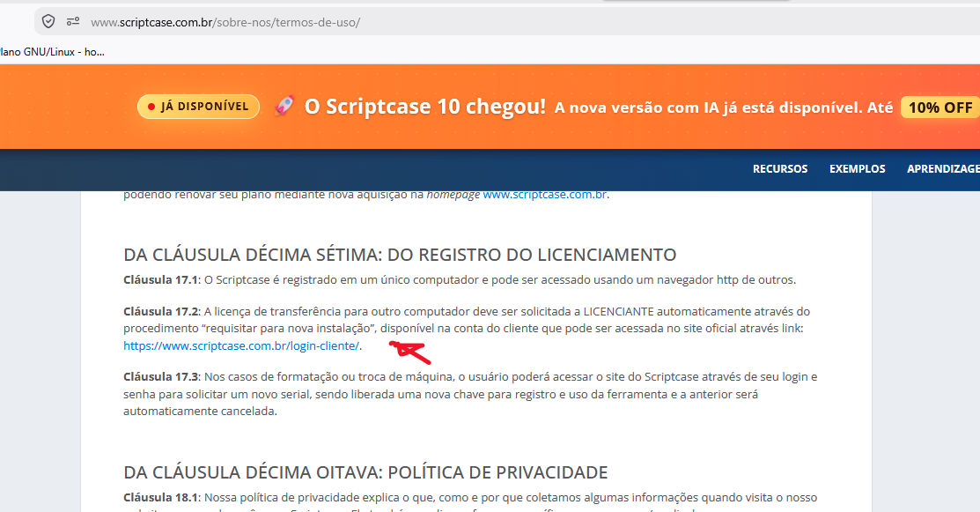980x512 pixels.
Task: Click the "Cláusula 17.3" label
Action: pos(160,377)
